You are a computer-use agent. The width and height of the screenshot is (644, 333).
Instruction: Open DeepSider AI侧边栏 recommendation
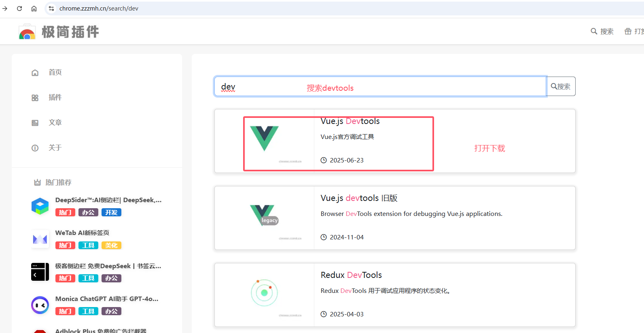click(x=108, y=200)
